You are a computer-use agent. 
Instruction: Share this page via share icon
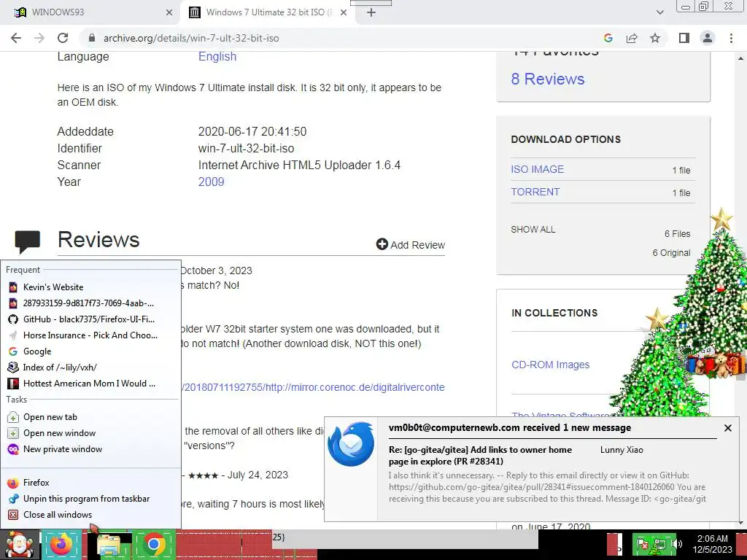coord(632,38)
